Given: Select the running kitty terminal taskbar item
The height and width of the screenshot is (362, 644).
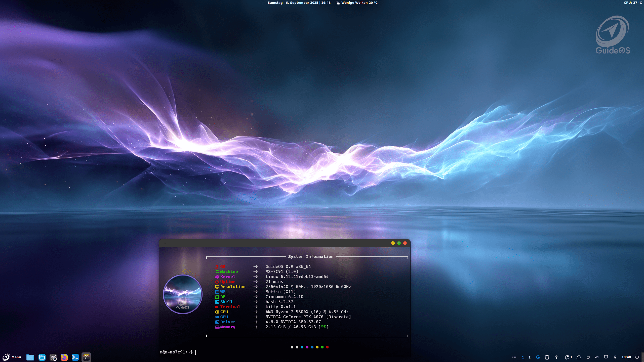Looking at the screenshot, I should click(86, 357).
